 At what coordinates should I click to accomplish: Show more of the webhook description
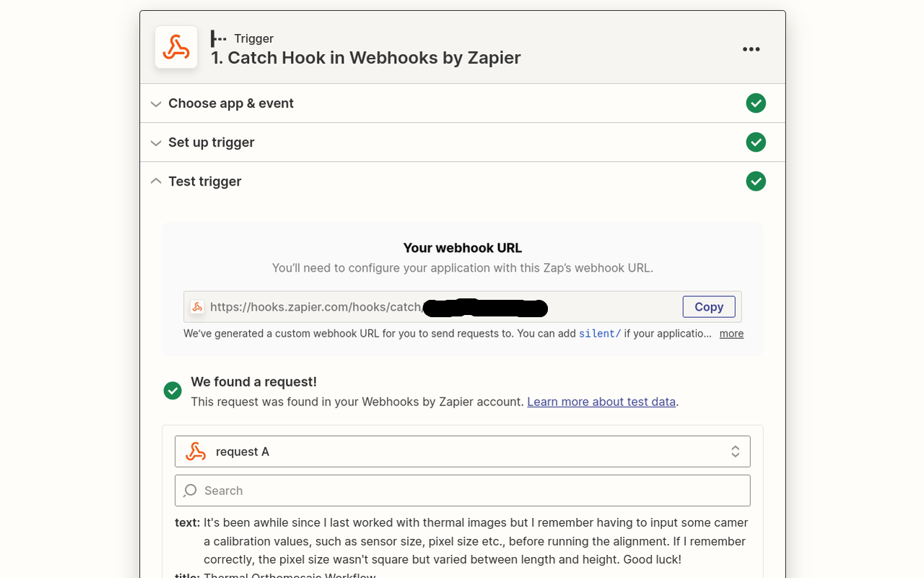point(731,334)
